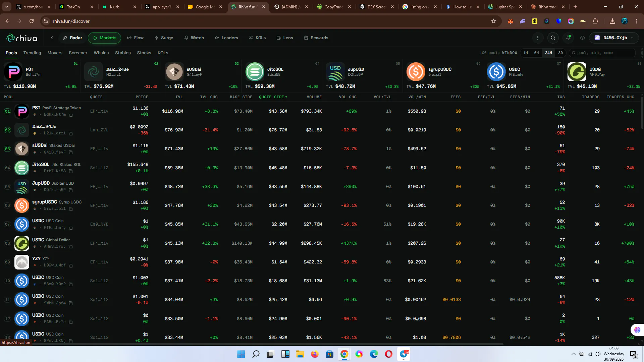This screenshot has width=644, height=362.
Task: Copy the USDG Global Dollar address icon
Action: [x=71, y=247]
